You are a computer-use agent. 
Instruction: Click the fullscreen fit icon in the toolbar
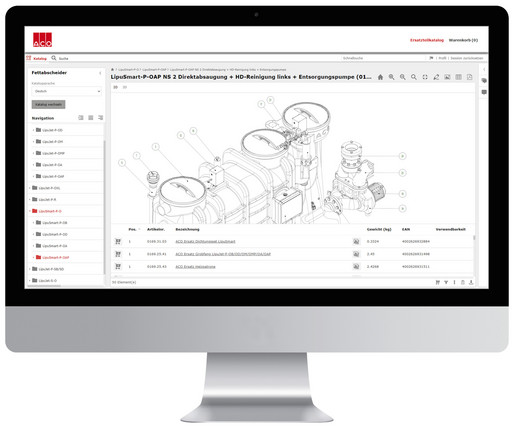[x=425, y=77]
